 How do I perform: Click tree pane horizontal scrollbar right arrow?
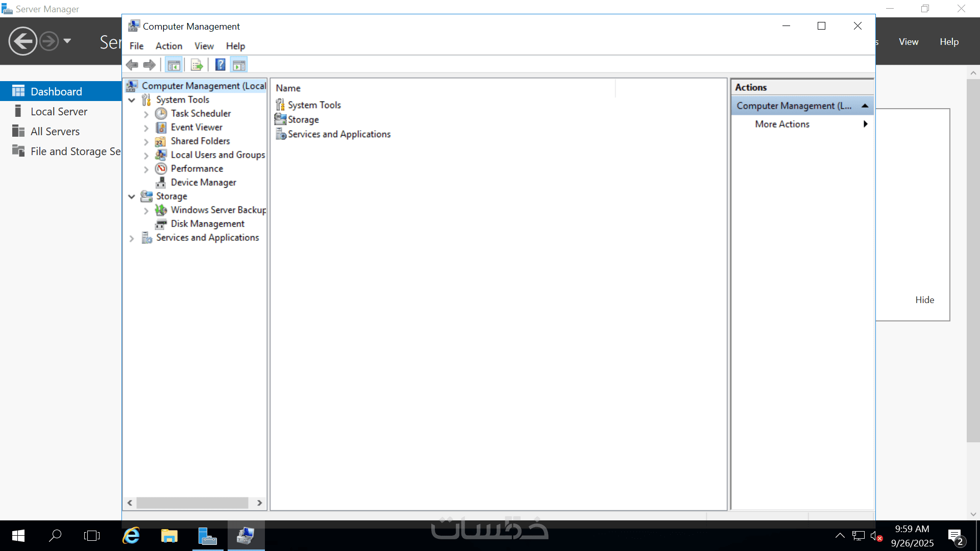(259, 503)
